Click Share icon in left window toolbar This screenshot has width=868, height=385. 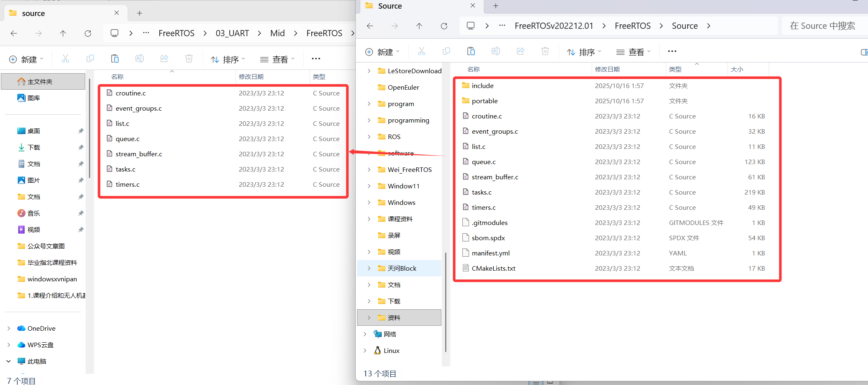[164, 59]
